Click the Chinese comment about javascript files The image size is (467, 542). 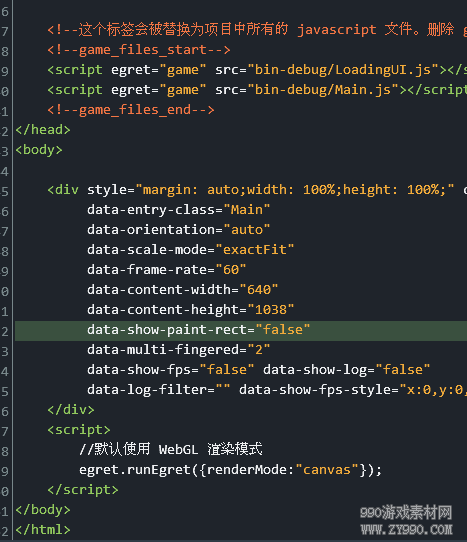pyautogui.click(x=257, y=30)
